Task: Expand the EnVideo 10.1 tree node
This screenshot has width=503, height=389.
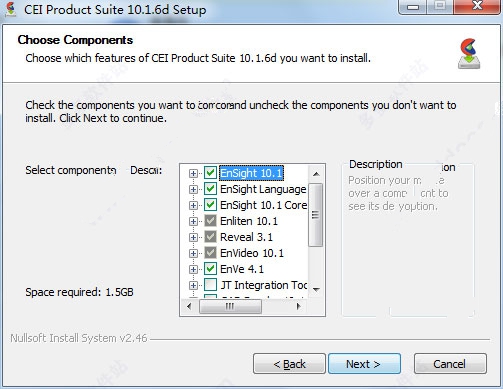Action: [x=193, y=253]
